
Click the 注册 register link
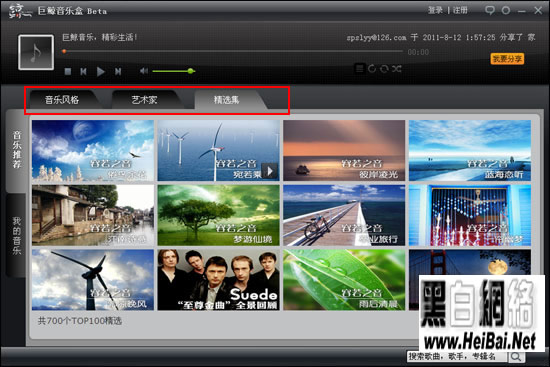[460, 10]
